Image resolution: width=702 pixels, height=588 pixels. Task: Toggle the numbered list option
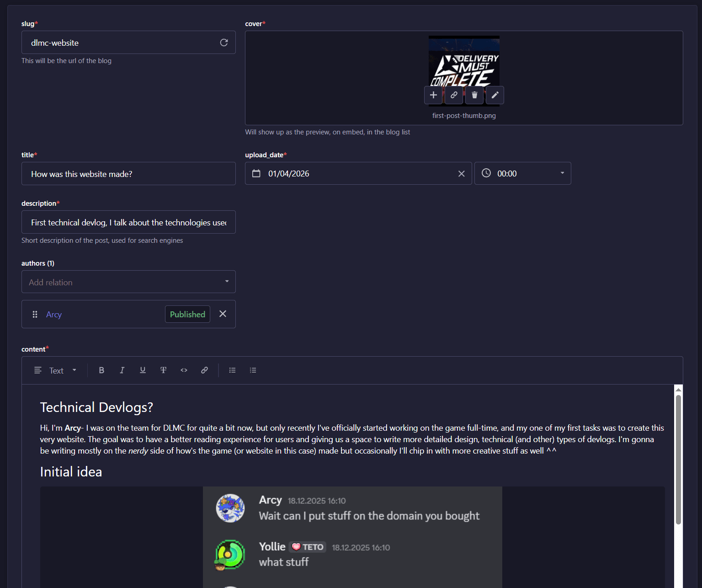click(x=253, y=370)
